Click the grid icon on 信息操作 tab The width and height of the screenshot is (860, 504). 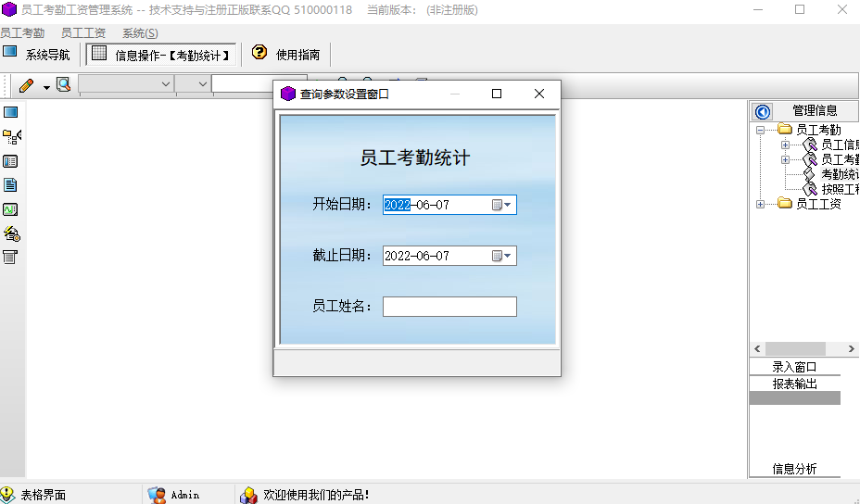click(x=99, y=53)
